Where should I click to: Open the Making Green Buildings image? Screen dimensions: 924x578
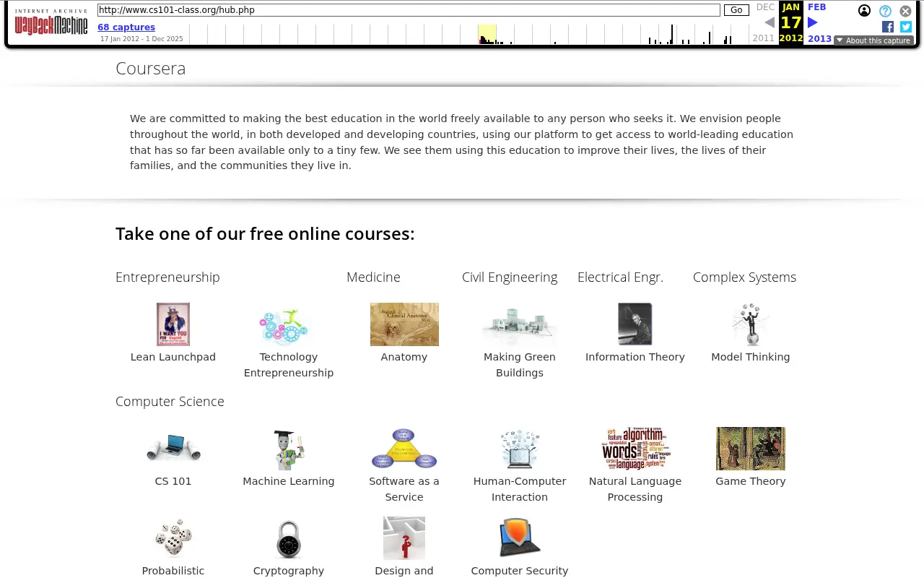pos(520,325)
